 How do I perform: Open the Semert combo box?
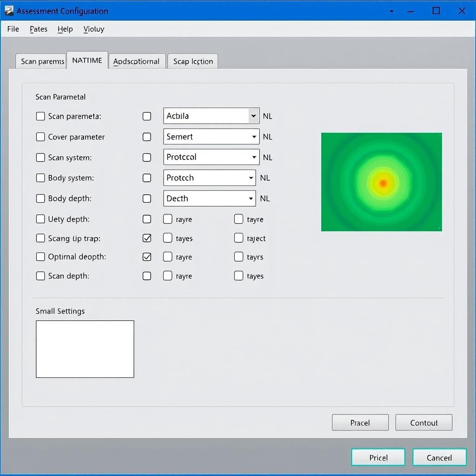pyautogui.click(x=254, y=137)
